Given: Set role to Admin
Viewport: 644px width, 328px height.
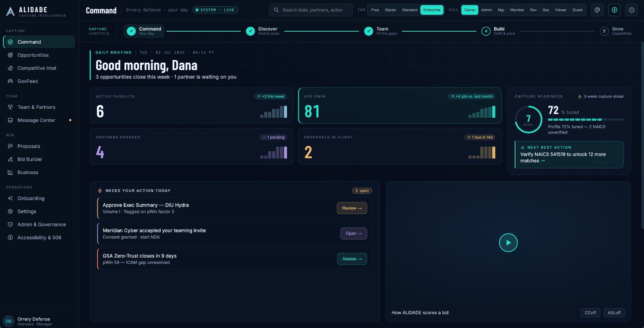Looking at the screenshot, I should tap(486, 10).
